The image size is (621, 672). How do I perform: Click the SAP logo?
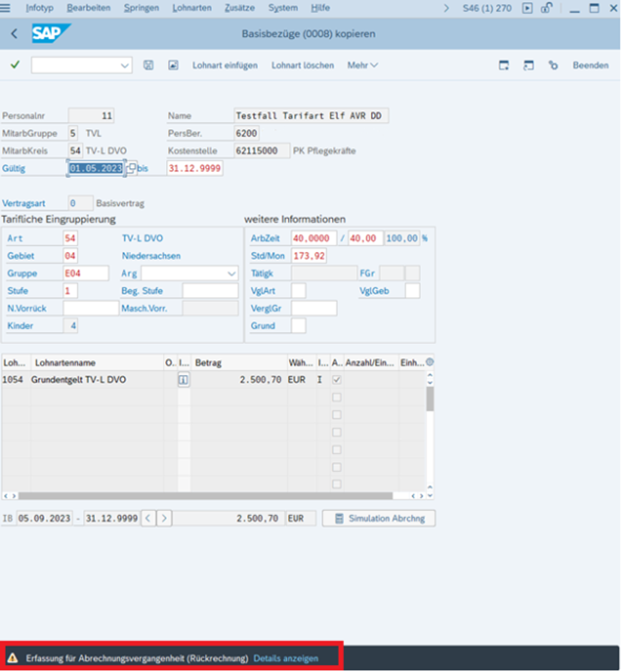coord(50,34)
